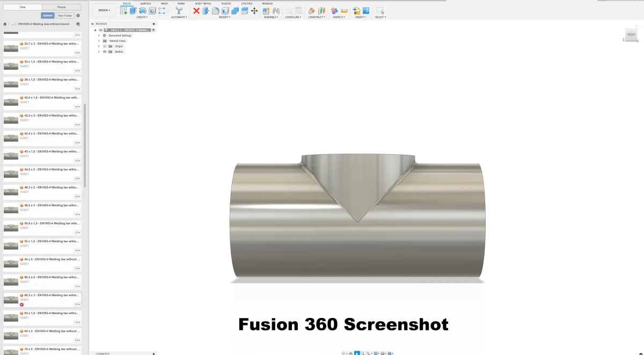Click the New Folder button
The height and width of the screenshot is (355, 644).
(x=65, y=16)
